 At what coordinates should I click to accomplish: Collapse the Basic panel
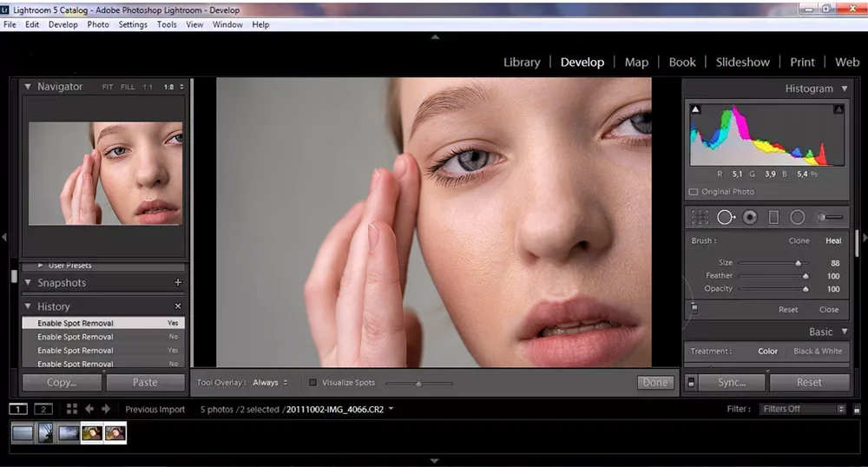pyautogui.click(x=845, y=332)
